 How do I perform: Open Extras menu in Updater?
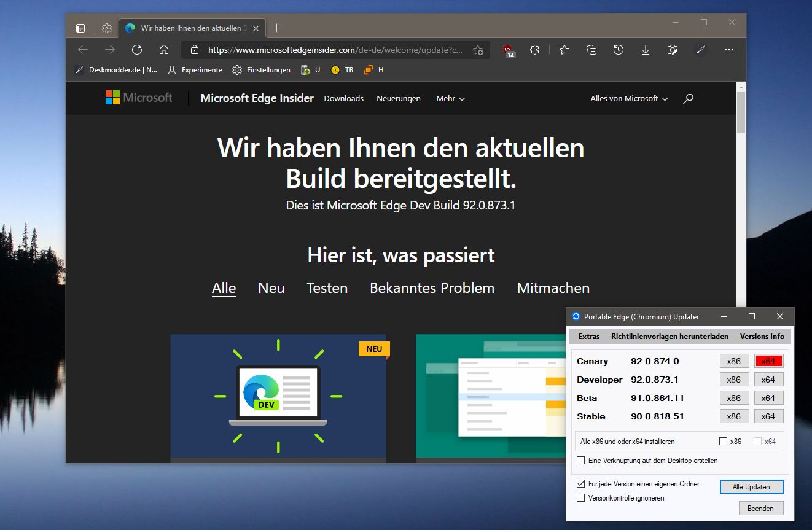(589, 337)
